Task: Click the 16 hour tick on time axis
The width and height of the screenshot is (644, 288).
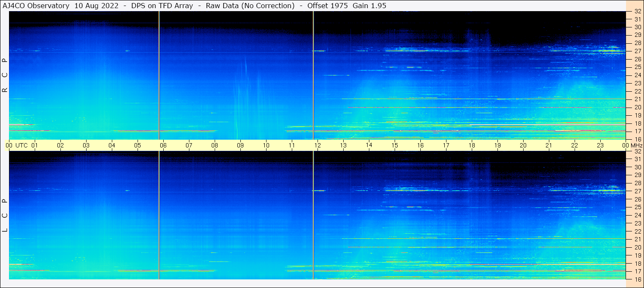Action: point(420,145)
